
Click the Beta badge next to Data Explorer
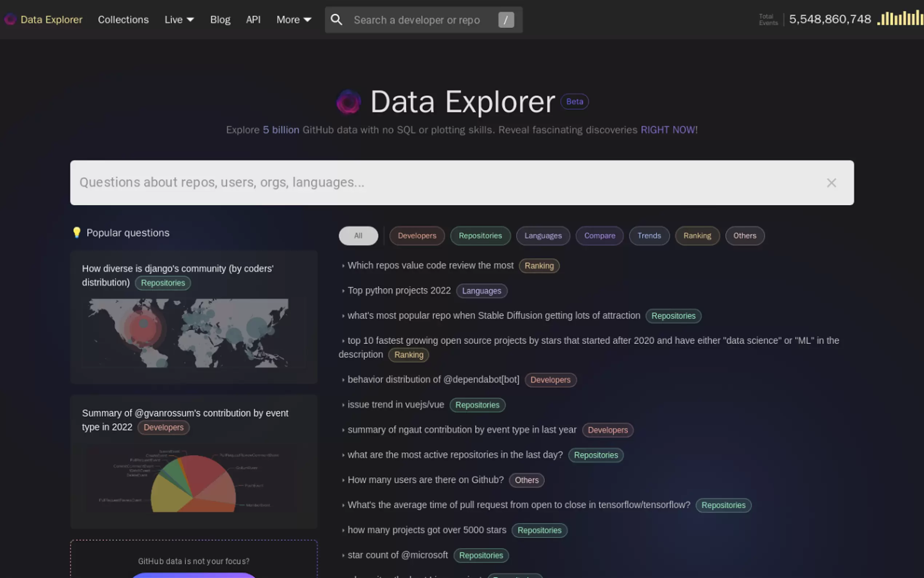click(x=574, y=101)
